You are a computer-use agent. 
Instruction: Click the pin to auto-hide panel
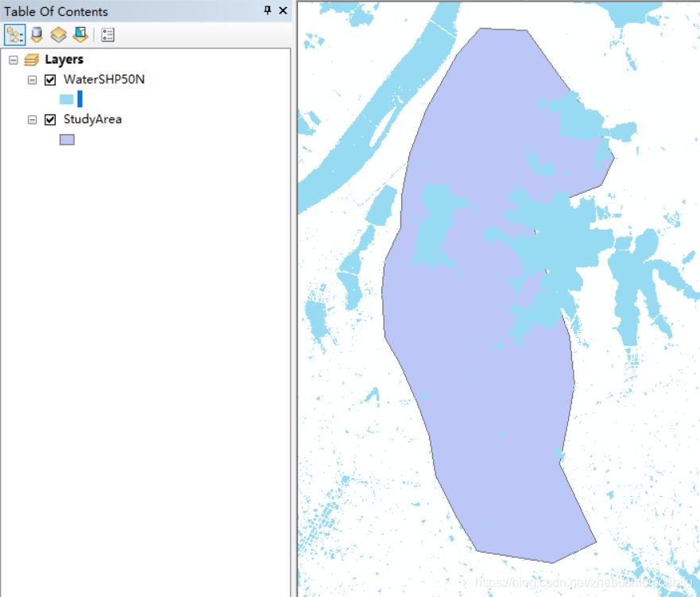pyautogui.click(x=269, y=10)
